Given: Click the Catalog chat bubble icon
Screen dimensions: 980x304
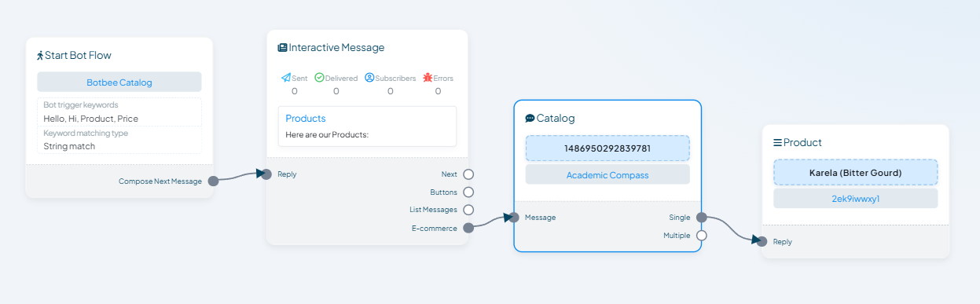Looking at the screenshot, I should [x=530, y=119].
